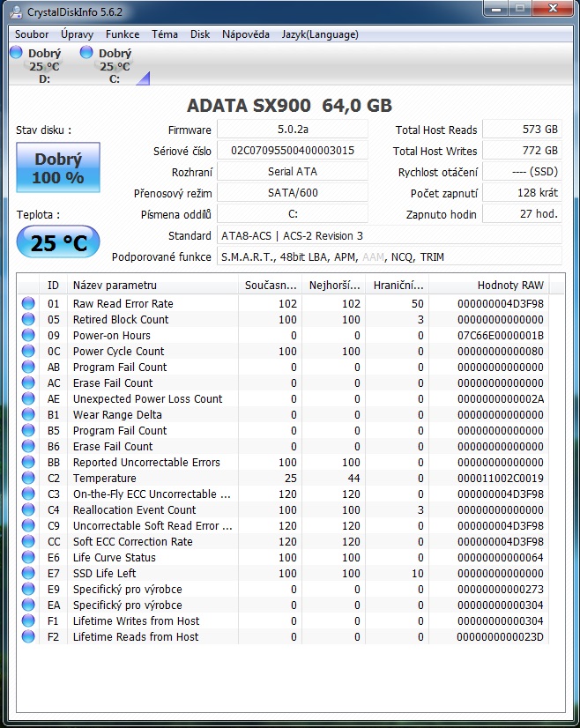Click the status orb for Reported Uncorrectable Errors
This screenshot has width=580, height=728.
point(28,462)
